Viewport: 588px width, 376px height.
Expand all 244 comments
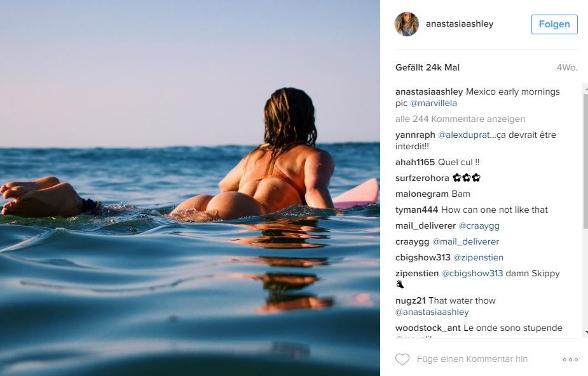(x=460, y=119)
